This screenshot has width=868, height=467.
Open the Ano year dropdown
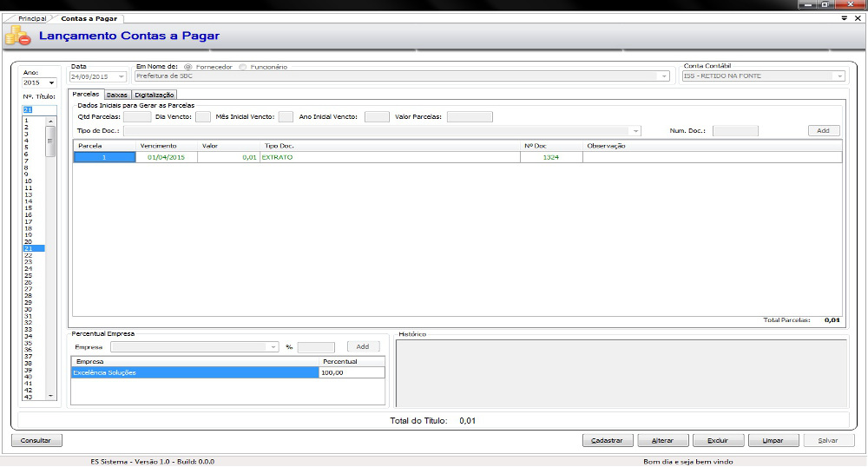point(51,83)
